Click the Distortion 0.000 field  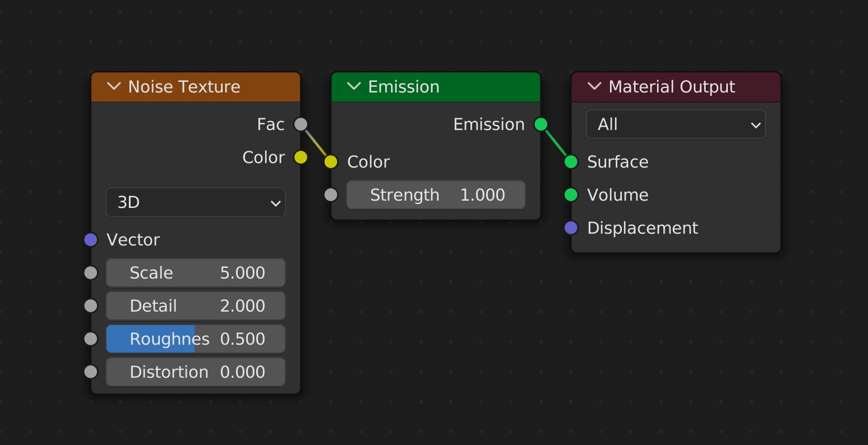(196, 372)
